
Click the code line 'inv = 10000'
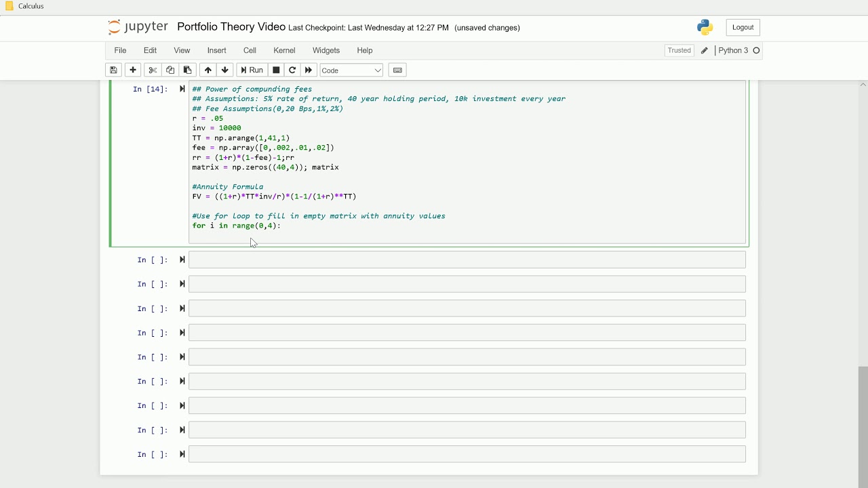click(x=216, y=128)
